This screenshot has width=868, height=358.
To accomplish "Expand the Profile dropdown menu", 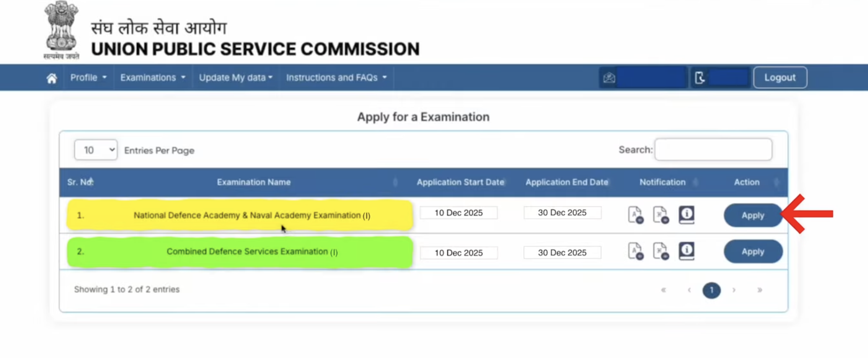I will pos(88,78).
